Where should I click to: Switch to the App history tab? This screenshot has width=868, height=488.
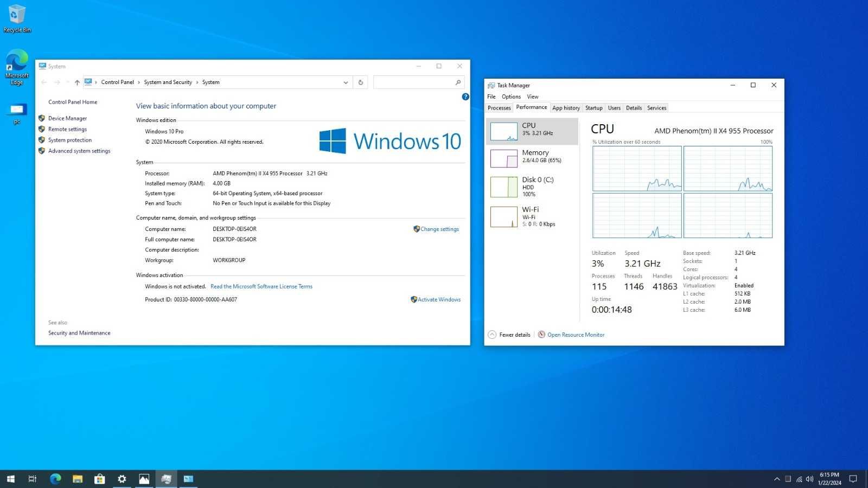tap(566, 108)
